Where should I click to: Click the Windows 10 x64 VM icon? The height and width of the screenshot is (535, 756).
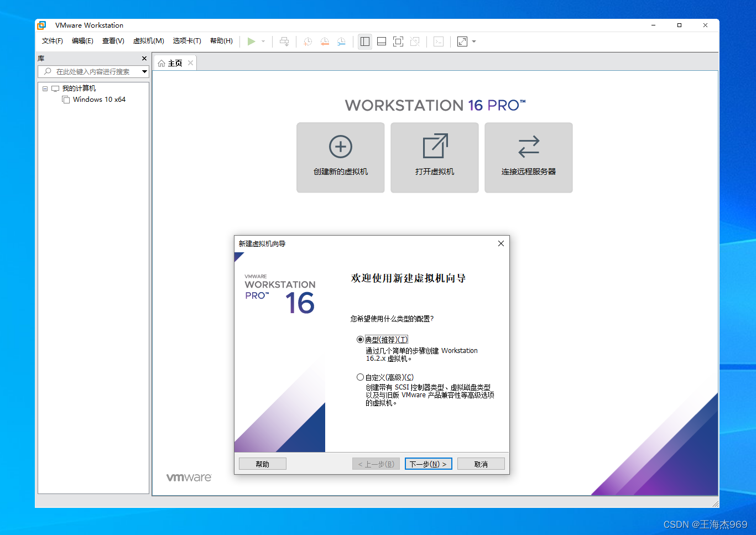click(66, 100)
